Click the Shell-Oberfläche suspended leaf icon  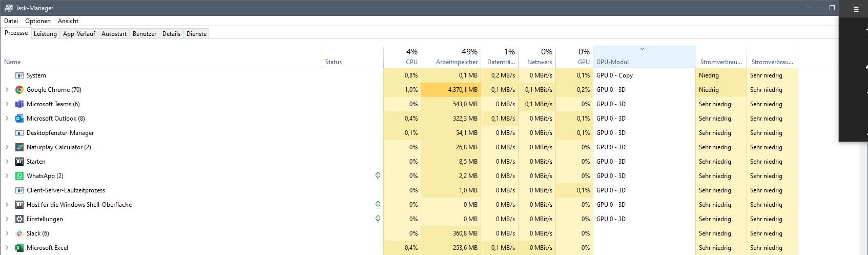[378, 205]
